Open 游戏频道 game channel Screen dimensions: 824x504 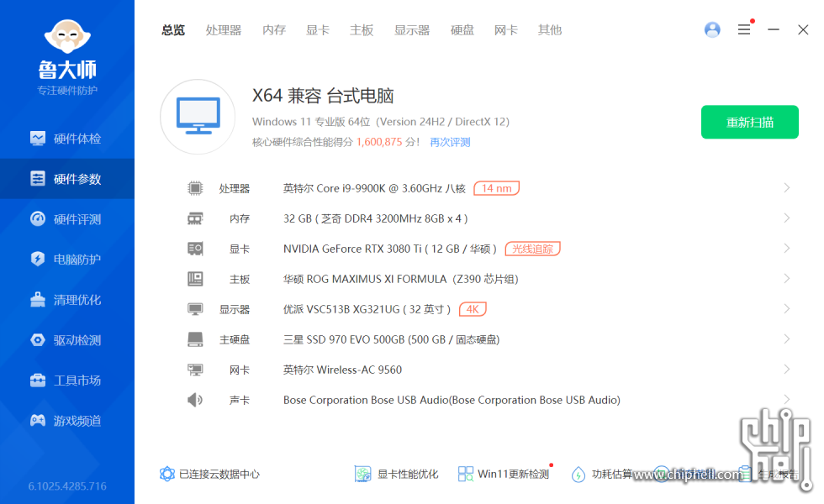click(66, 421)
